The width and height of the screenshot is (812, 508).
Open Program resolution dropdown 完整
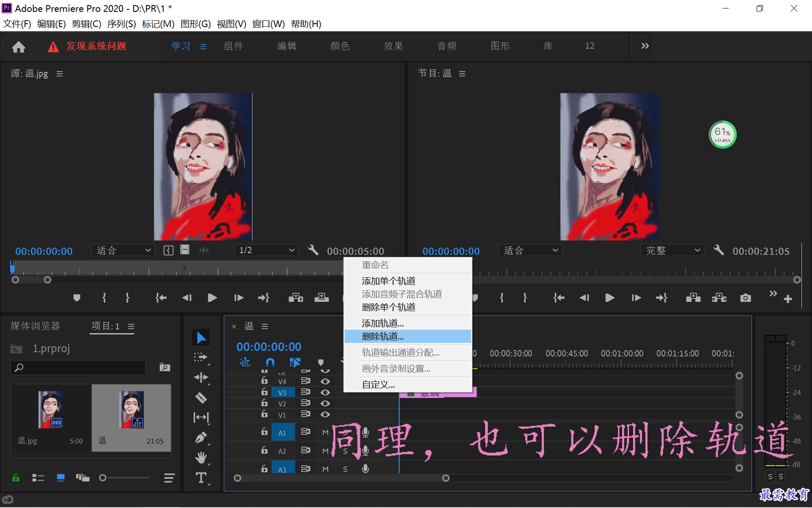tap(672, 250)
